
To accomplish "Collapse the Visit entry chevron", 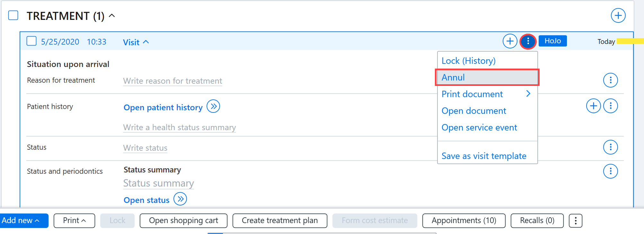I will [146, 42].
